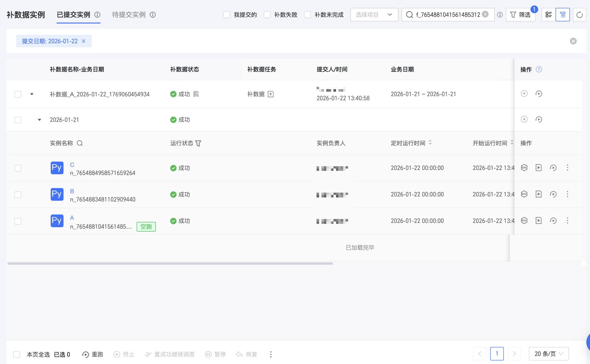Open log icon beside 成功 status
This screenshot has width=590, height=364.
click(x=196, y=94)
